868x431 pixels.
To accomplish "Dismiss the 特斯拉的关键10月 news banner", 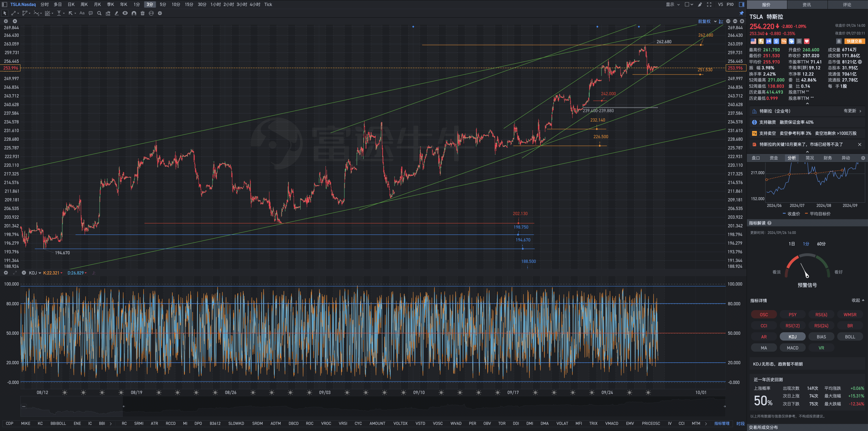I will [x=860, y=144].
